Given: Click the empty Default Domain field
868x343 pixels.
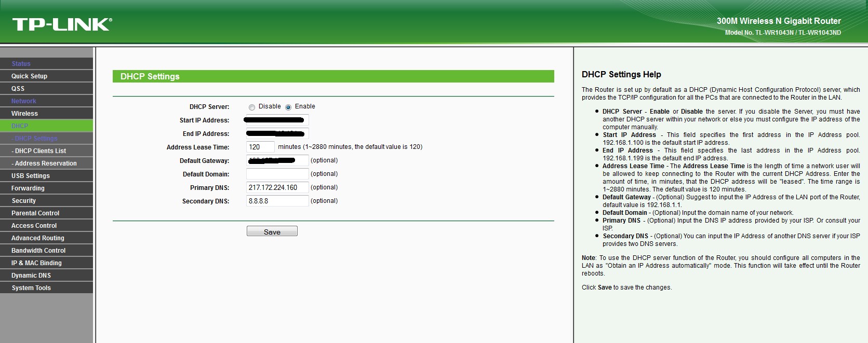Looking at the screenshot, I should coord(277,174).
